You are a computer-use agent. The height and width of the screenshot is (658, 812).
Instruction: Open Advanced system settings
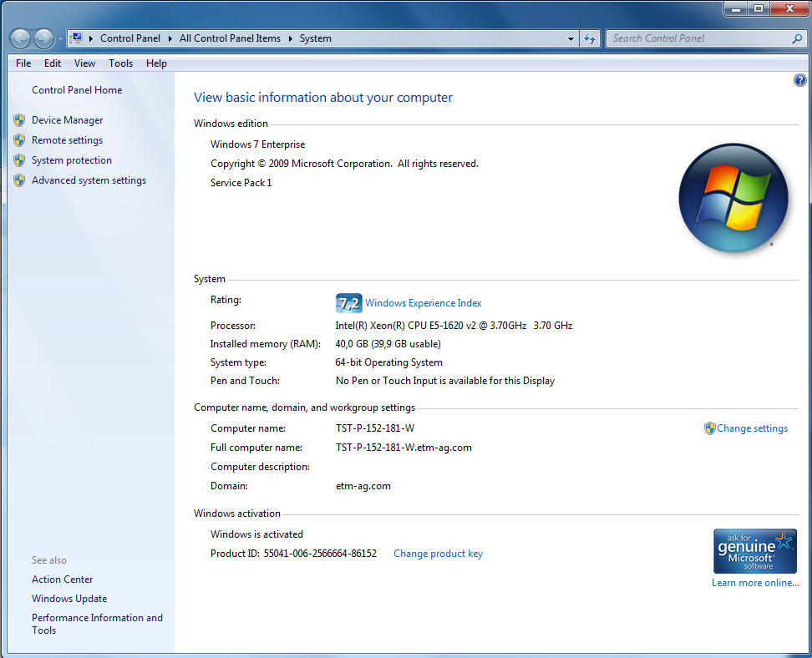pos(89,180)
